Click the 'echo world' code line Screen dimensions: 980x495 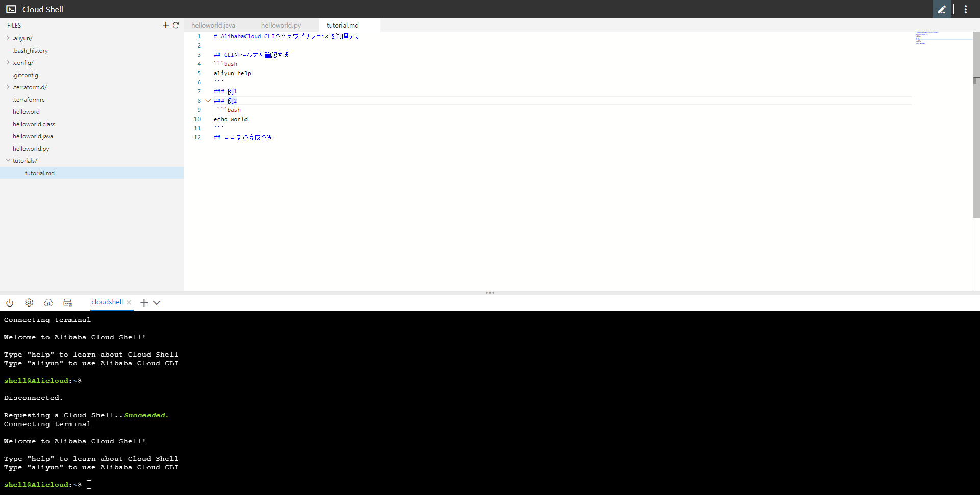click(x=231, y=119)
